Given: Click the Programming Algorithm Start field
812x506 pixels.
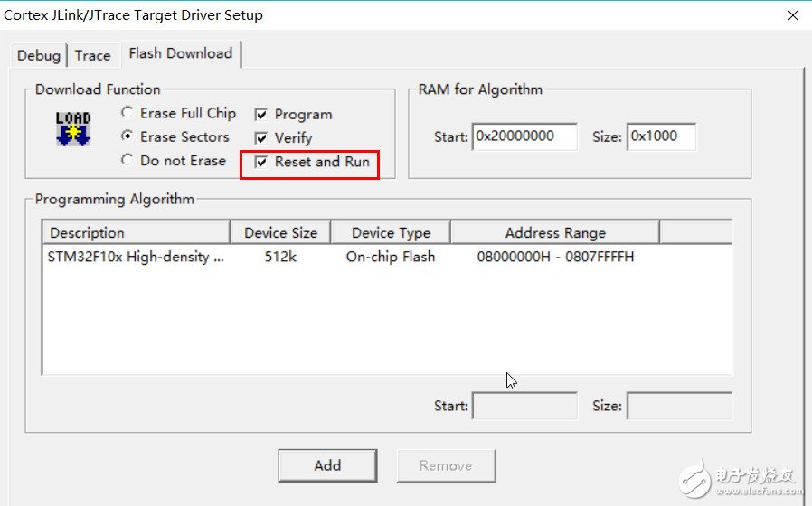Looking at the screenshot, I should (x=524, y=406).
